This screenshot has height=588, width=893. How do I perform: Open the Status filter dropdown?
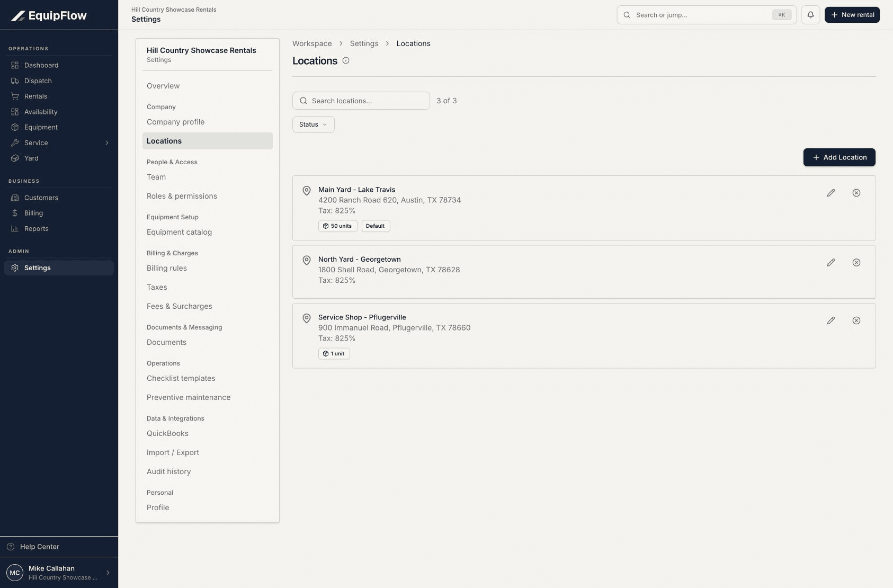314,124
